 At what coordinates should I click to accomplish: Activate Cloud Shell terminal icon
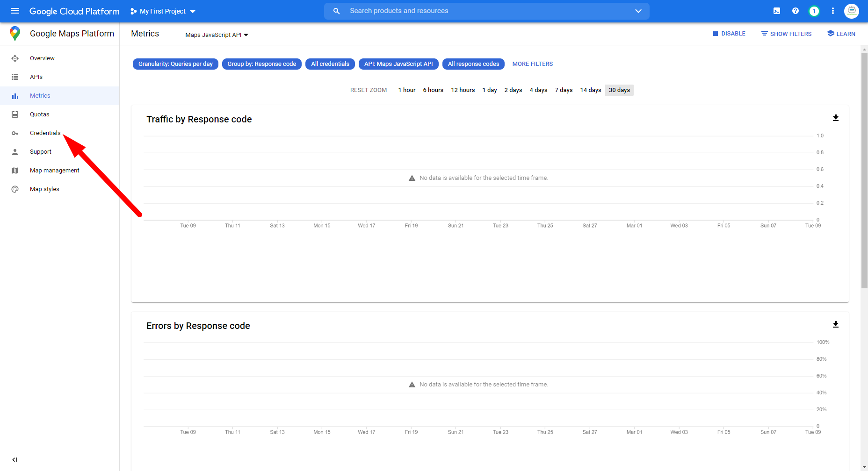777,11
